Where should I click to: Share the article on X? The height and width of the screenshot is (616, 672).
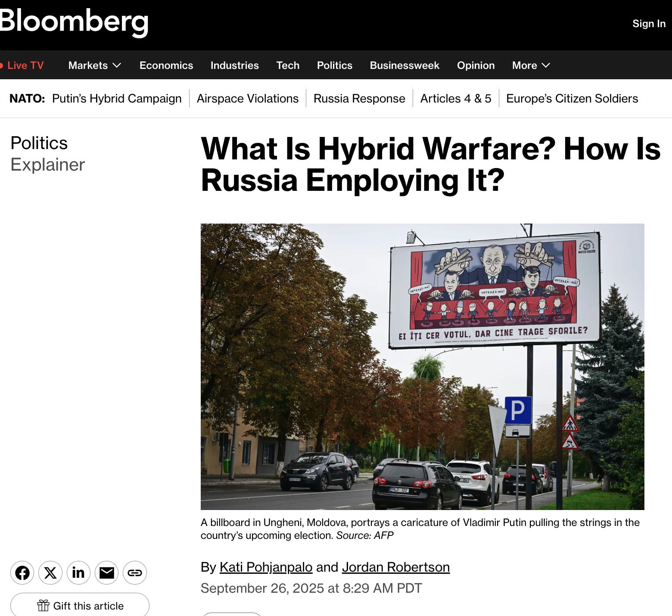(x=50, y=572)
